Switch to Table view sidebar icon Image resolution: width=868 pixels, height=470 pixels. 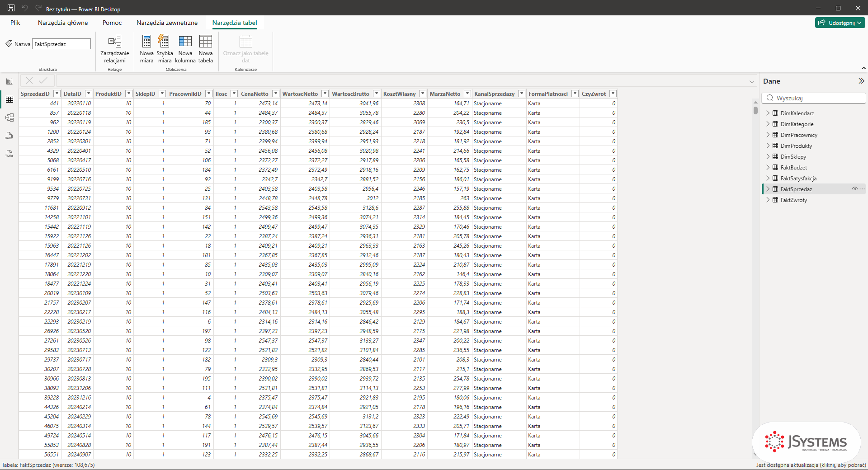click(x=9, y=99)
